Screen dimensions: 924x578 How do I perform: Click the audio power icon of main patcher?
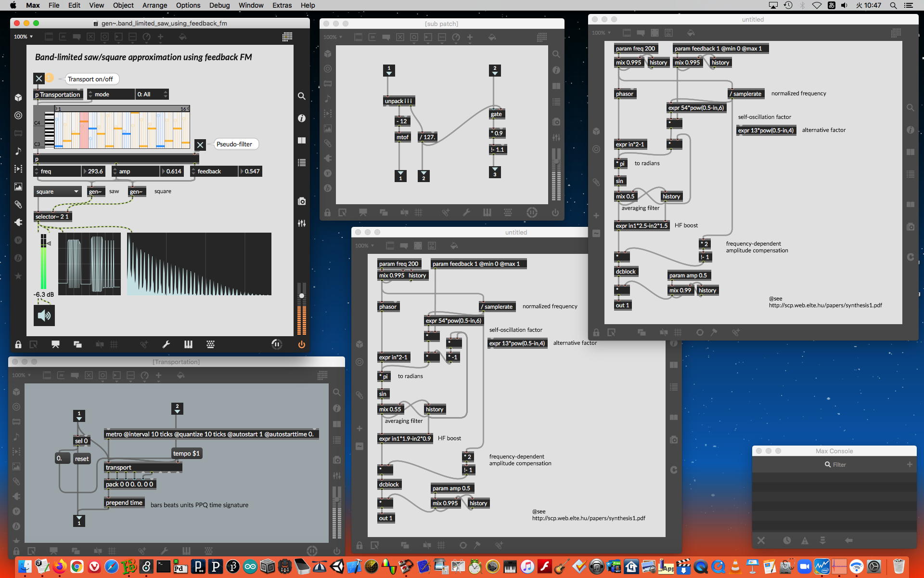pyautogui.click(x=302, y=344)
